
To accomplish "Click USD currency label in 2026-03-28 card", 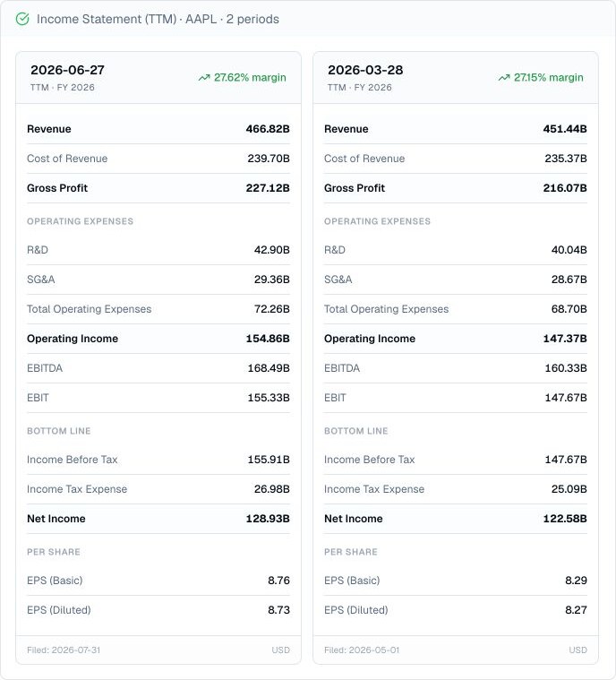I will (578, 650).
